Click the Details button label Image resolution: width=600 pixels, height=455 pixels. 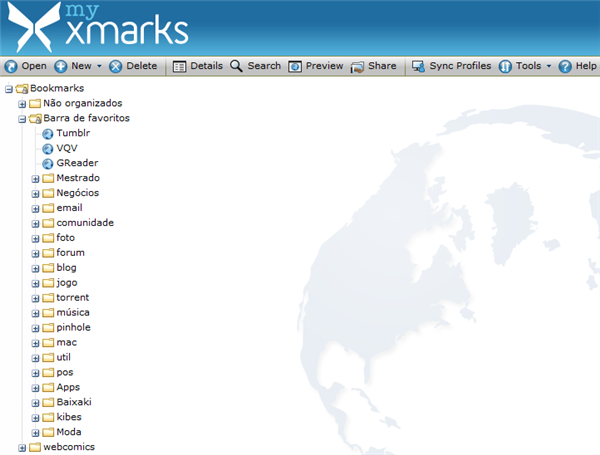click(x=207, y=66)
